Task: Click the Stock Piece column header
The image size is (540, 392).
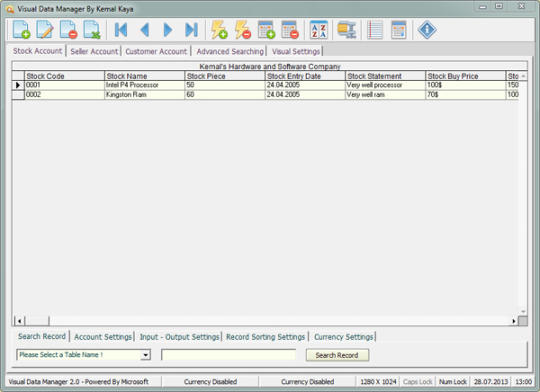Action: (225, 76)
